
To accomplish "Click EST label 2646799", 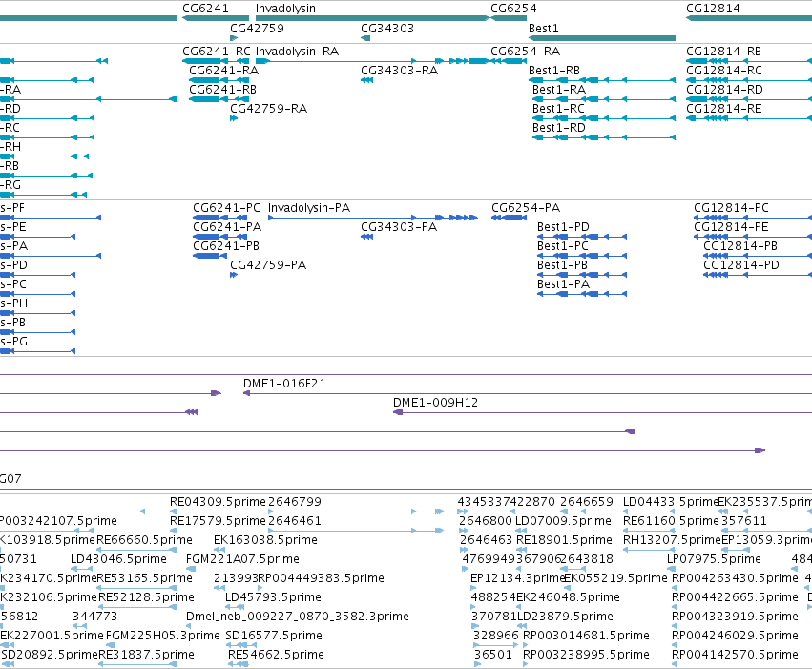I will tap(294, 502).
